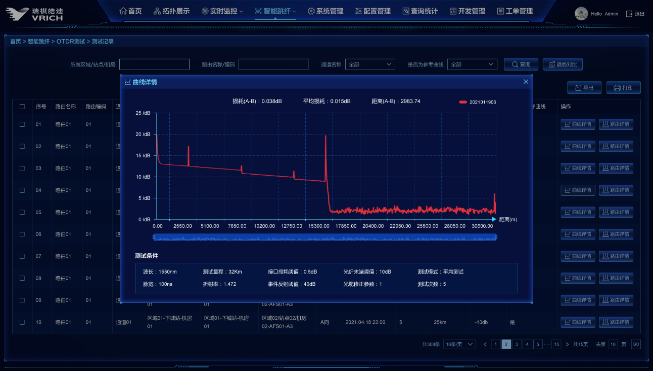Click the system management gear icon
The width and height of the screenshot is (653, 371).
pos(311,11)
